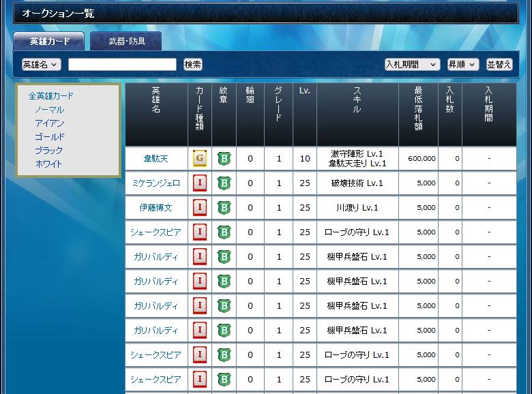Click the 韋駄天走り Lv.1 skill text
Image resolution: width=532 pixels, height=394 pixels.
click(x=357, y=164)
